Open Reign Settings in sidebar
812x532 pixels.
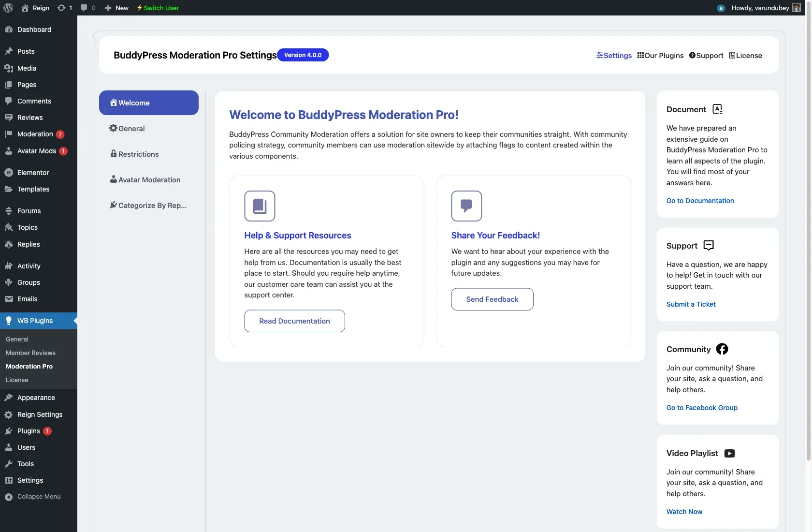point(39,414)
